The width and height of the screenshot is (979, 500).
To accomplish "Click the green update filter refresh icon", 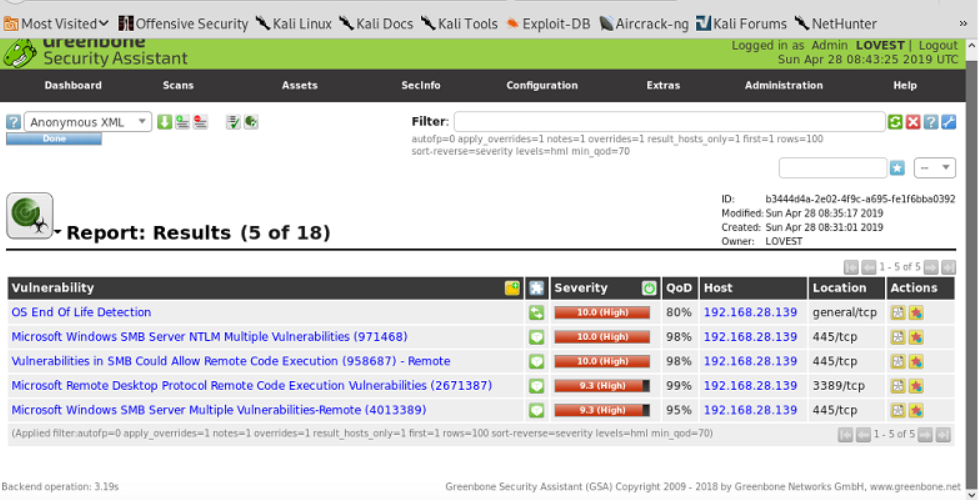I will [x=895, y=122].
